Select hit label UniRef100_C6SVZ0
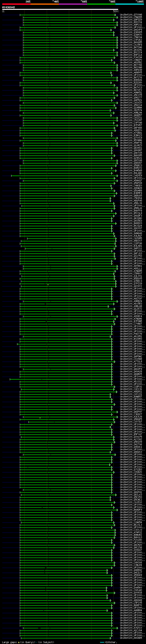This screenshot has width=146, height=644. coord(131,103)
